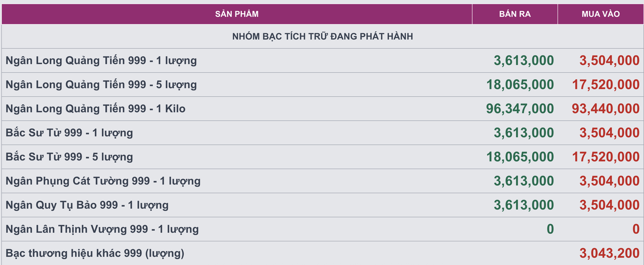The height and width of the screenshot is (265, 644).
Task: Select Ngân Quy Tụ Bảo 999 - 1 lượng
Action: coord(87,205)
